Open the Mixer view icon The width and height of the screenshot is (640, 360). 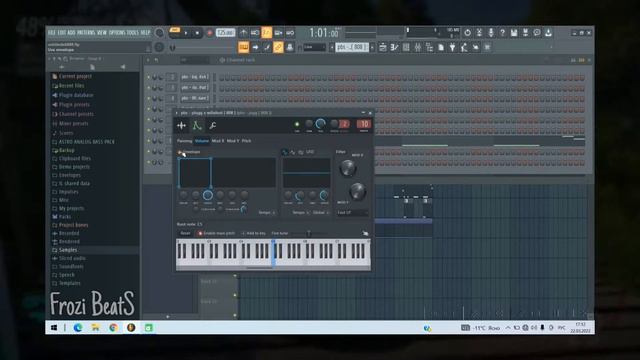(x=418, y=47)
